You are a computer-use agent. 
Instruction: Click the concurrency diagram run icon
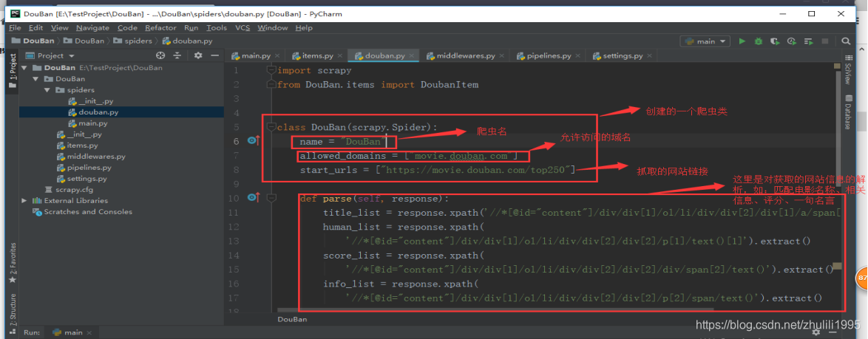coord(808,41)
